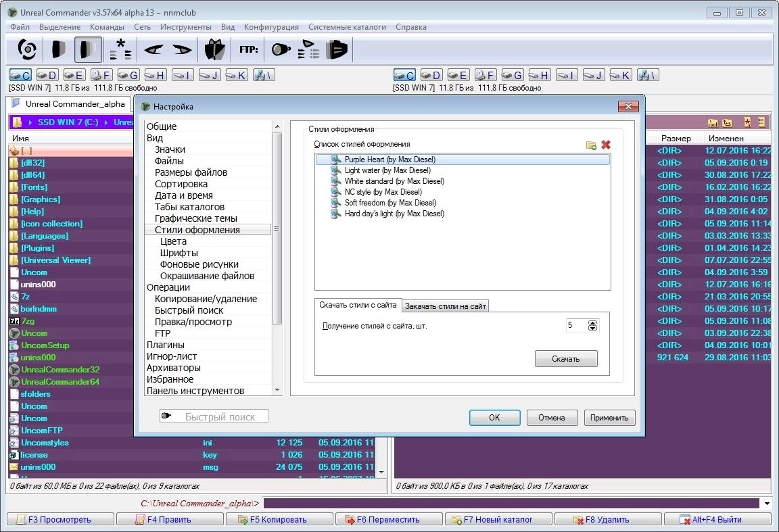Image resolution: width=779 pixels, height=532 pixels.
Task: Click F7 Новый каталог button
Action: [x=498, y=520]
